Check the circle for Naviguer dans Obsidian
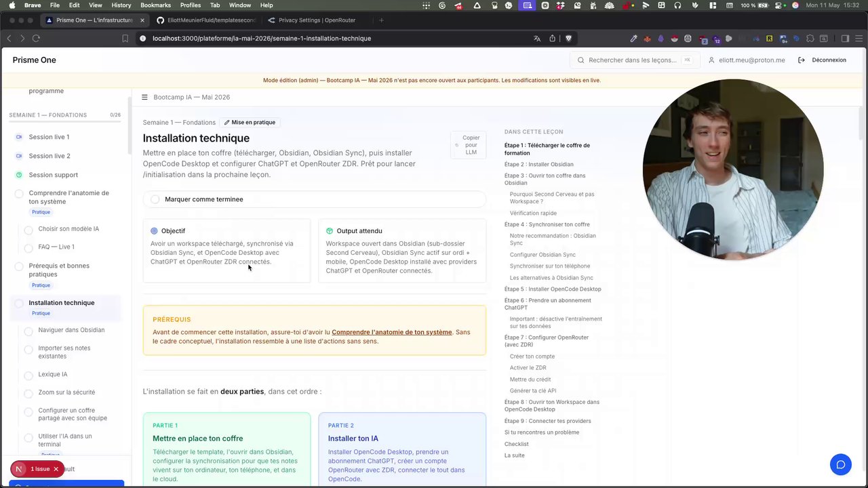Viewport: 868px width, 488px height. pos(28,331)
